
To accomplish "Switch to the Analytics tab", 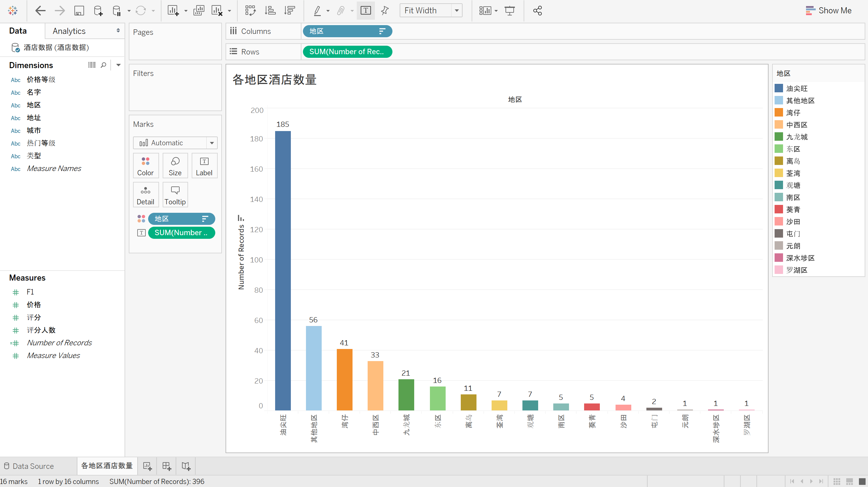I will tap(69, 31).
